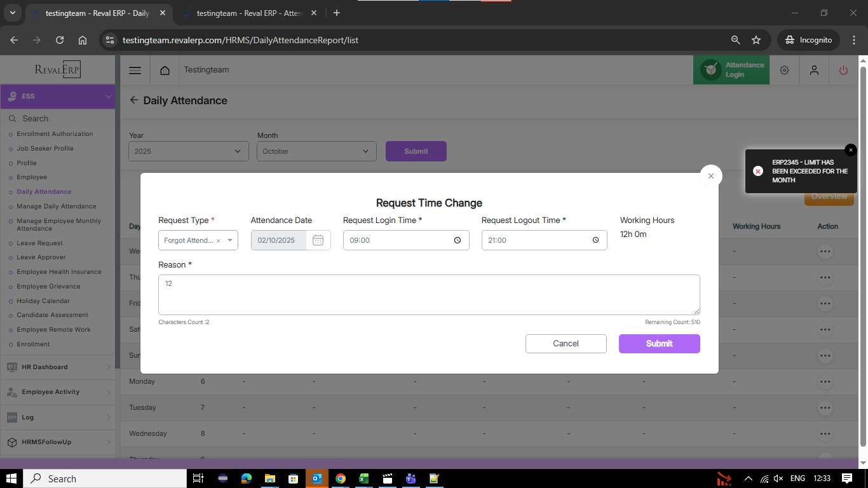
Task: Click the red power logout icon
Action: 843,70
